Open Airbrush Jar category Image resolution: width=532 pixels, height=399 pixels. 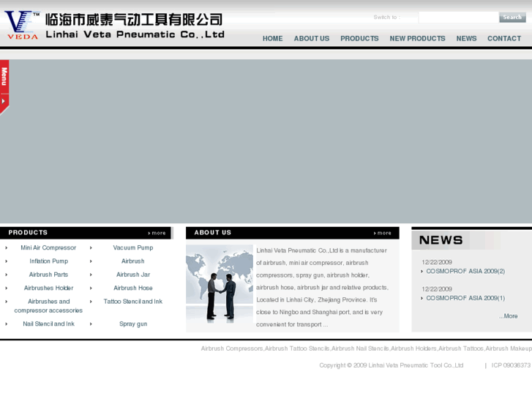[x=133, y=275]
